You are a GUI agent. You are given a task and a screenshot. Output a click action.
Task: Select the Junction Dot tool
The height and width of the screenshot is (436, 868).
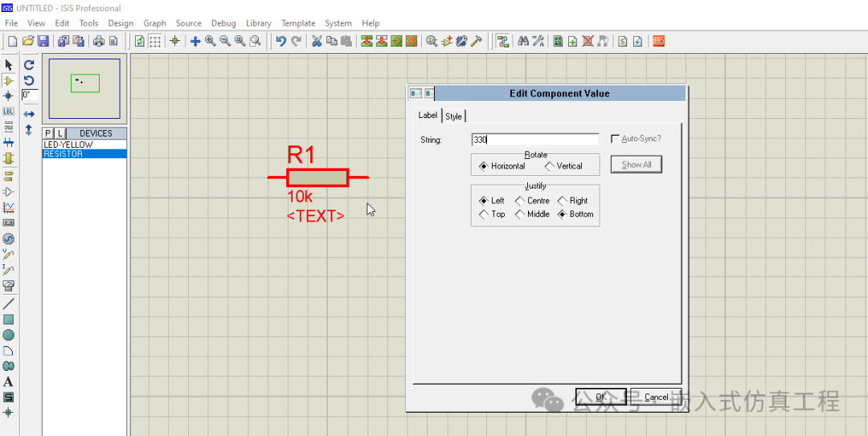point(8,96)
